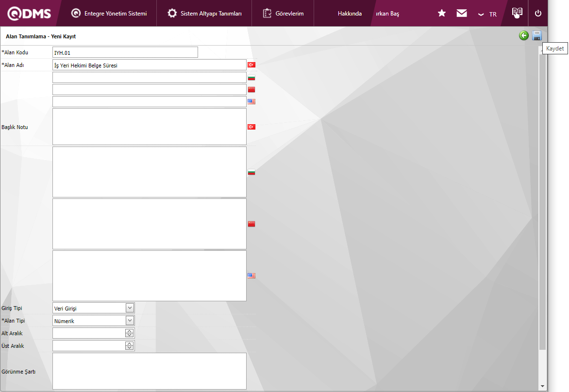This screenshot has height=392, width=569.
Task: Click the power logout icon
Action: [538, 14]
